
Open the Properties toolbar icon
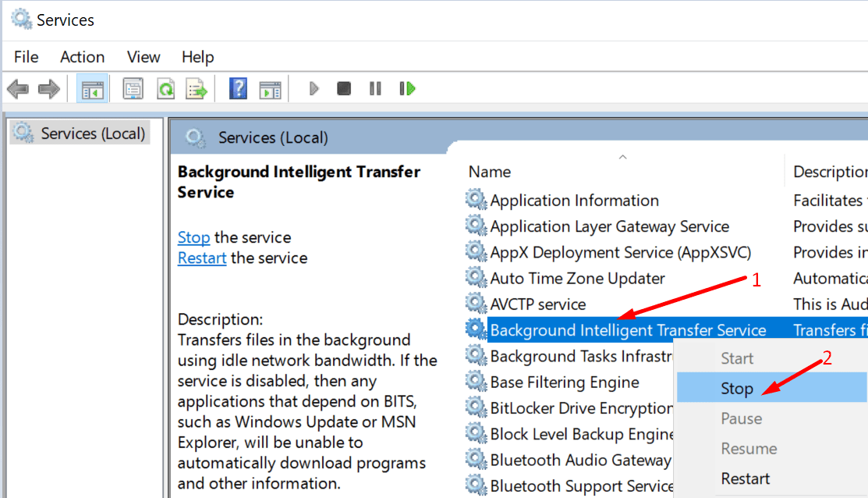[133, 89]
